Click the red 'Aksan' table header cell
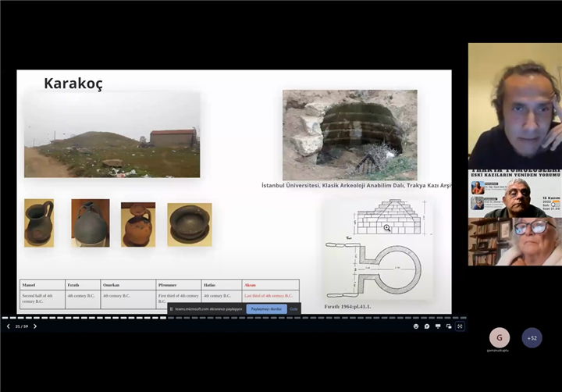Image resolution: width=562 pixels, height=392 pixels. click(271, 285)
